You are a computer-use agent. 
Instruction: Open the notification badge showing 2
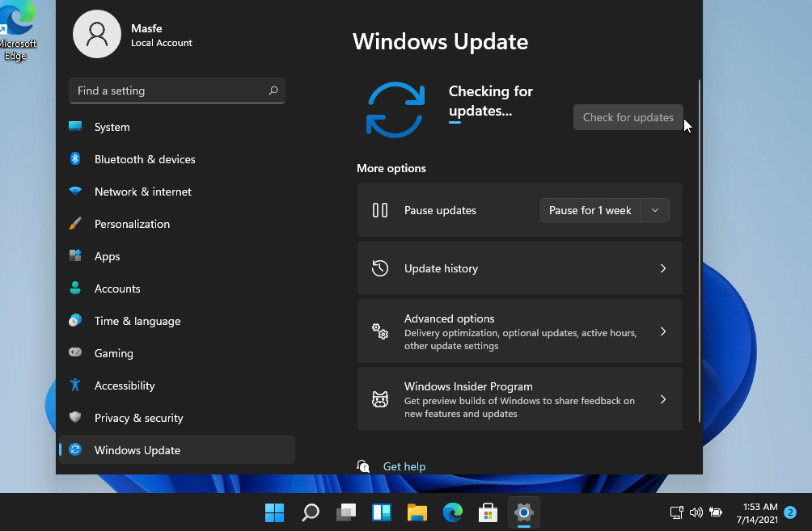coord(789,512)
